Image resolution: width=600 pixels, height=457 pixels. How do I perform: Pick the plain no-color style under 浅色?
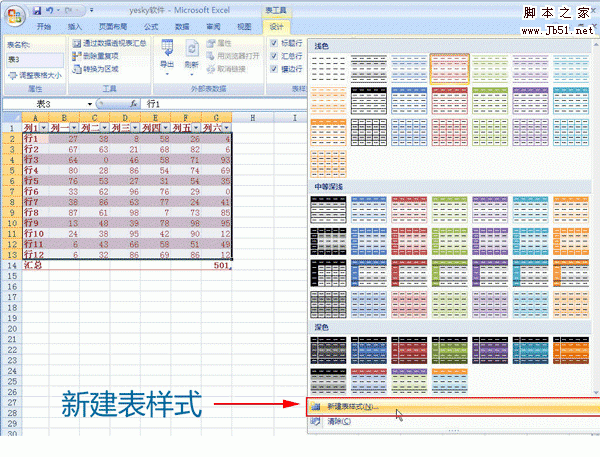(x=328, y=69)
